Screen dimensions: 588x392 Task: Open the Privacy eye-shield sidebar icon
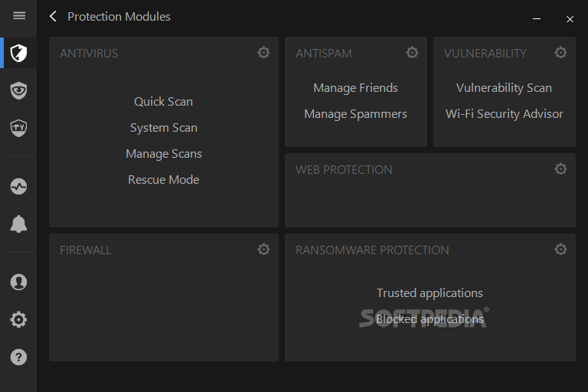click(18, 90)
